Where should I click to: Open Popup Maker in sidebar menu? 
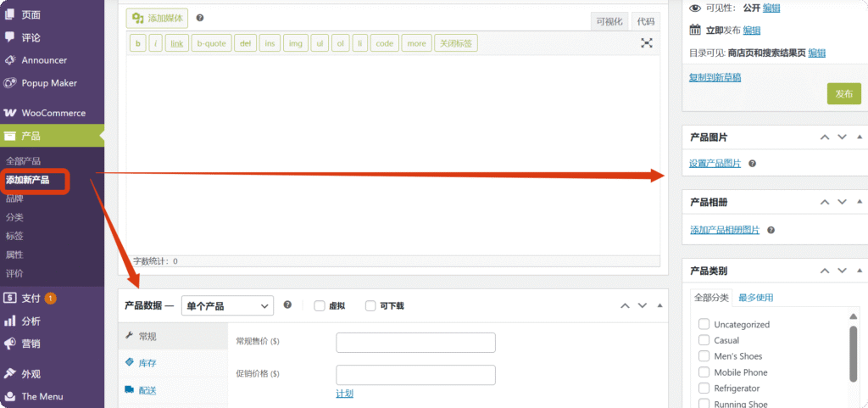click(x=48, y=83)
